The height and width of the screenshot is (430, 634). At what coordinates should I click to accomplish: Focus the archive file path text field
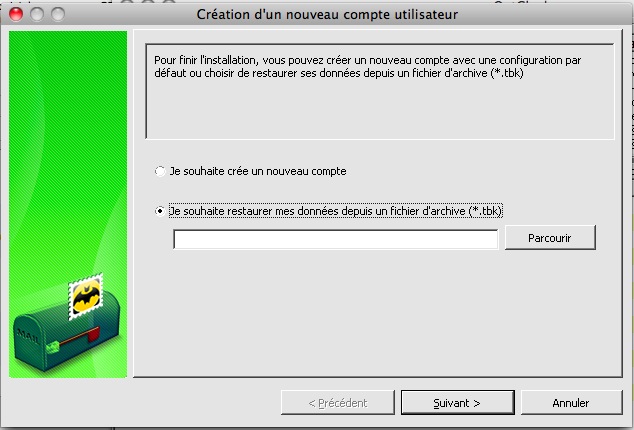coord(336,239)
